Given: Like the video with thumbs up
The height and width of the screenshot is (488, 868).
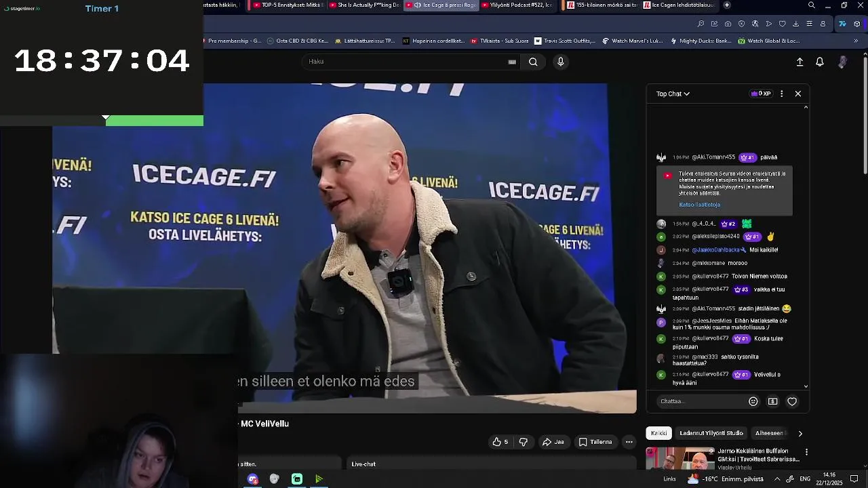Looking at the screenshot, I should pos(500,442).
